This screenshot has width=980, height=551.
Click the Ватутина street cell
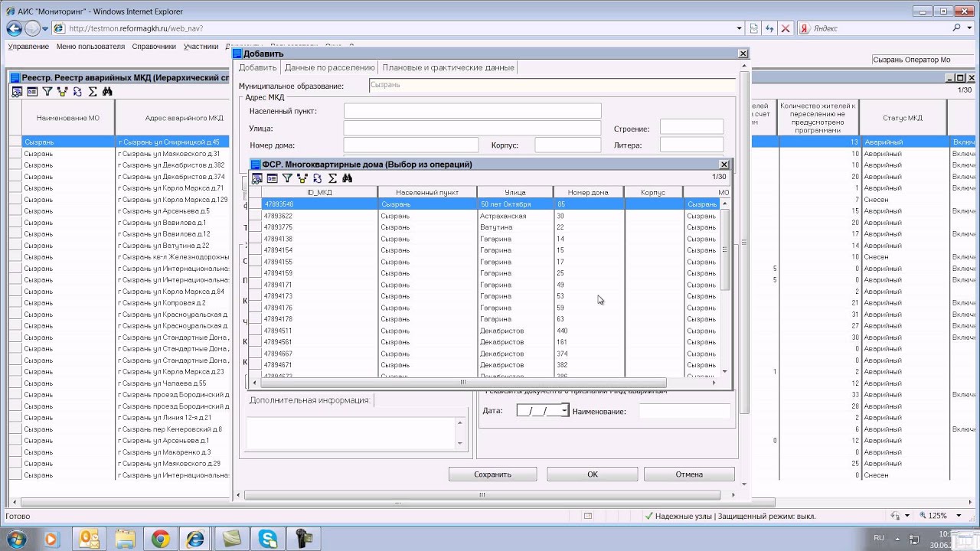pyautogui.click(x=515, y=227)
